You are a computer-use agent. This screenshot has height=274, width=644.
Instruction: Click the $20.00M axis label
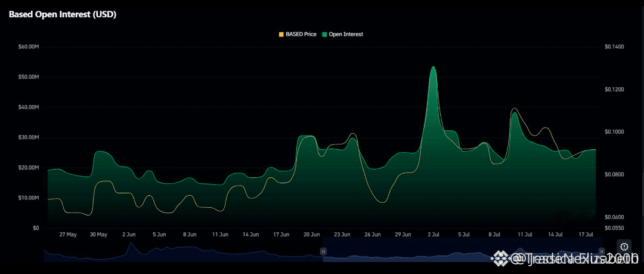[29, 168]
